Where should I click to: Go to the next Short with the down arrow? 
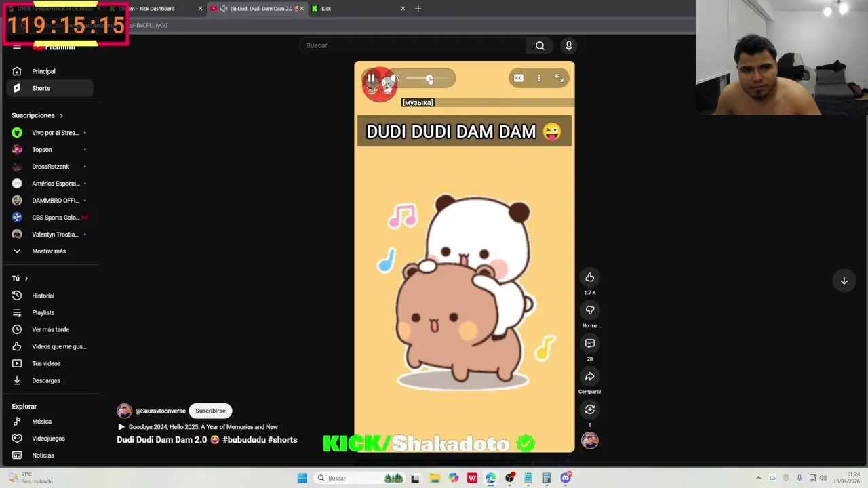coord(844,281)
